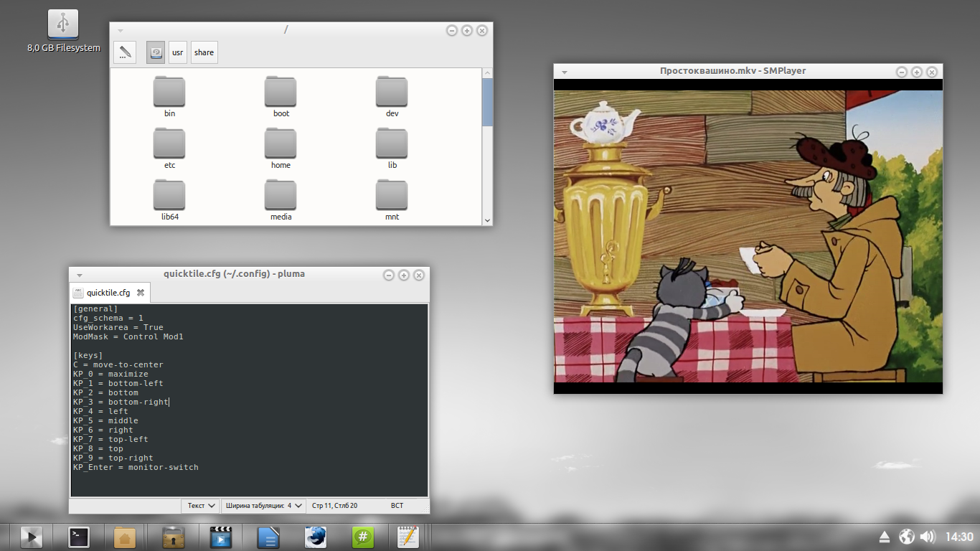Open the SMPlayer window menu arrow
This screenshot has height=551, width=980.
(565, 72)
